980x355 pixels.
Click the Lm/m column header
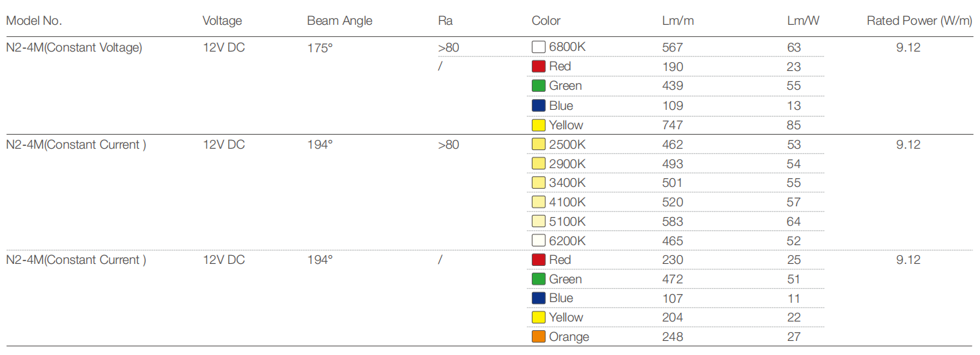(678, 21)
